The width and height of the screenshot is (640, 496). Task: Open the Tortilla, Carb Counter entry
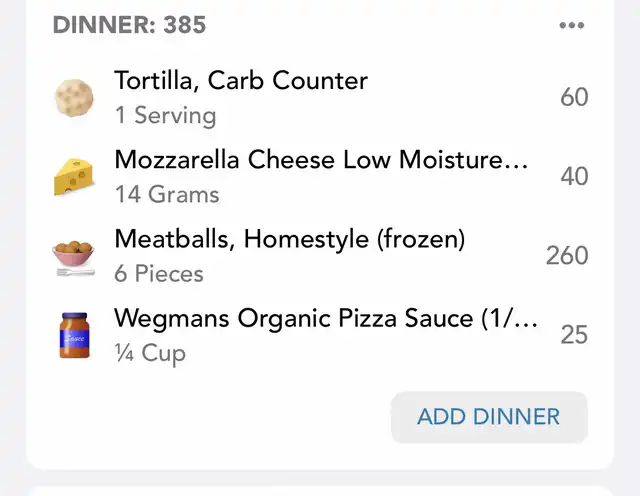[x=320, y=98]
